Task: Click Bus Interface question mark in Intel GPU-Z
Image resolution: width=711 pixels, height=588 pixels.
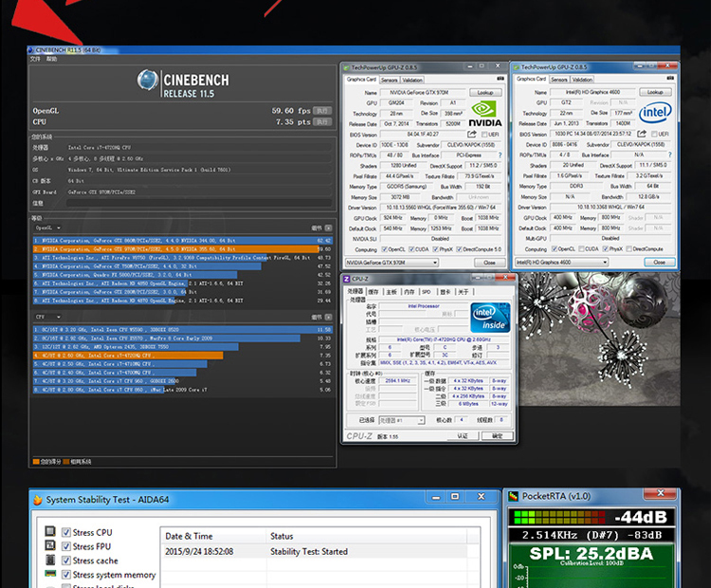Action: tap(669, 155)
